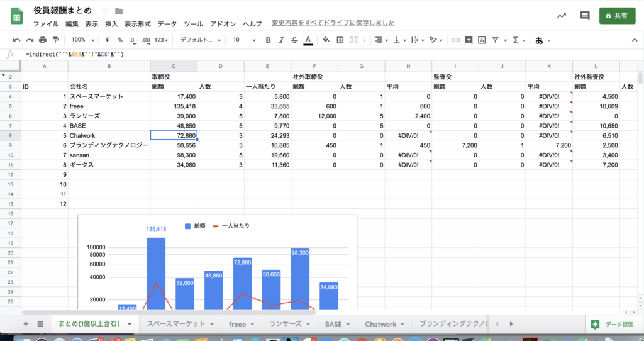644x341 pixels.
Task: Open the font size 10 dropdown
Action: pyautogui.click(x=244, y=40)
